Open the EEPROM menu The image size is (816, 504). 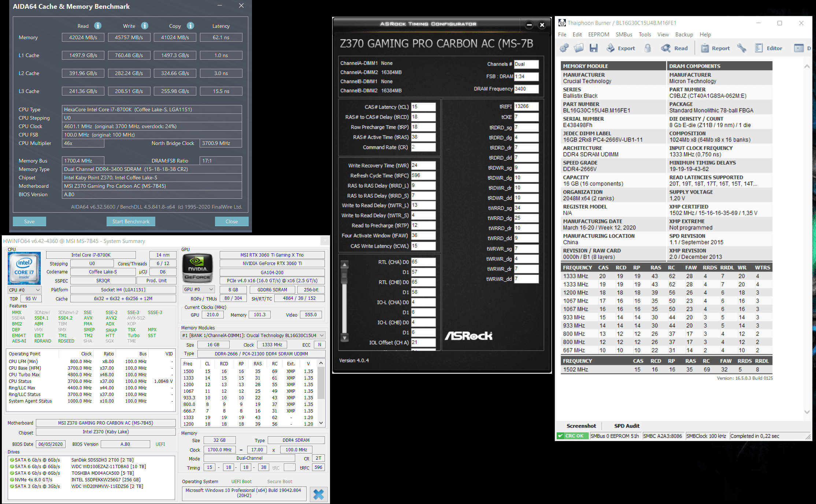click(598, 34)
